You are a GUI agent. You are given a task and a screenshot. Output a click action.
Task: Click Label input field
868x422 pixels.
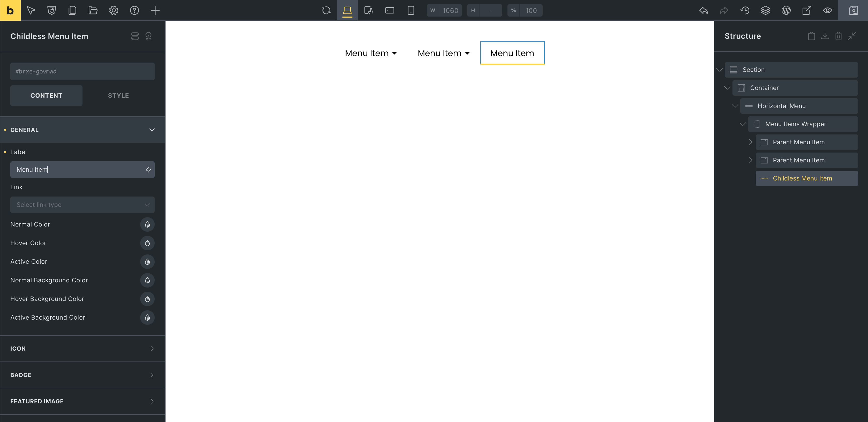[x=83, y=169]
